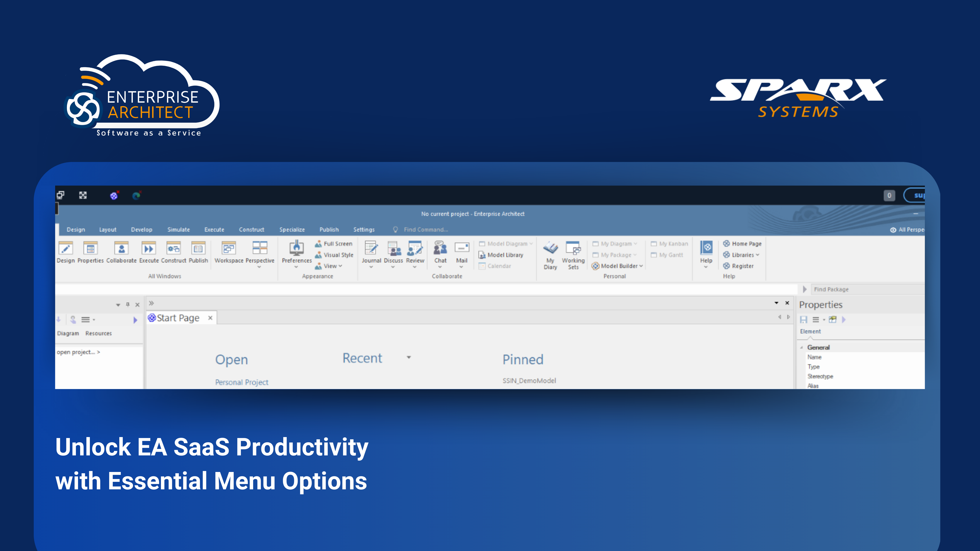Open Model Library
The height and width of the screenshot is (551, 980).
pos(501,255)
